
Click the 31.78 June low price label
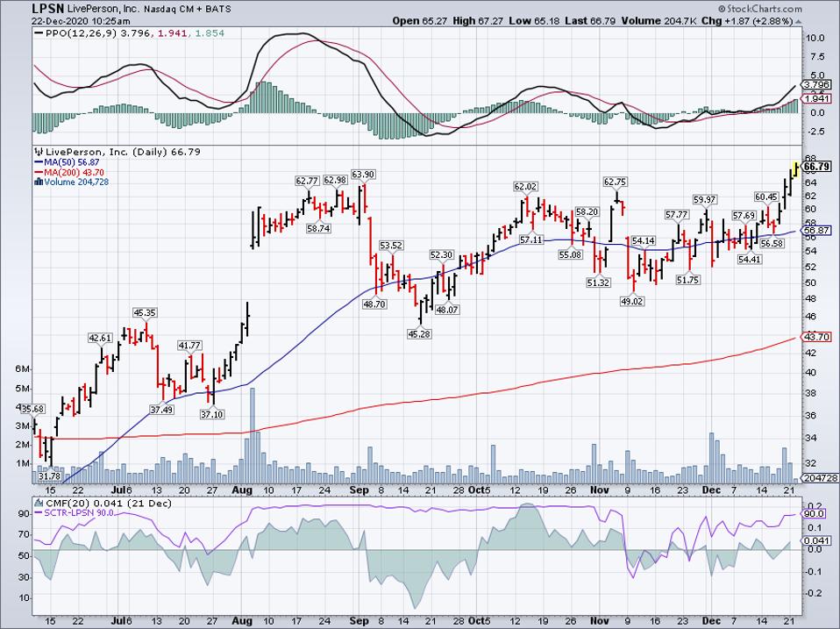point(50,475)
